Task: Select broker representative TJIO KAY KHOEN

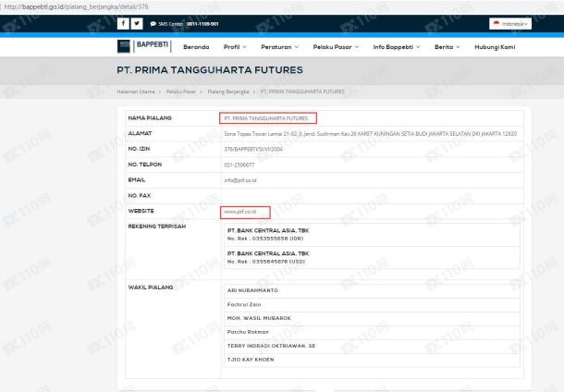Action: [x=251, y=360]
